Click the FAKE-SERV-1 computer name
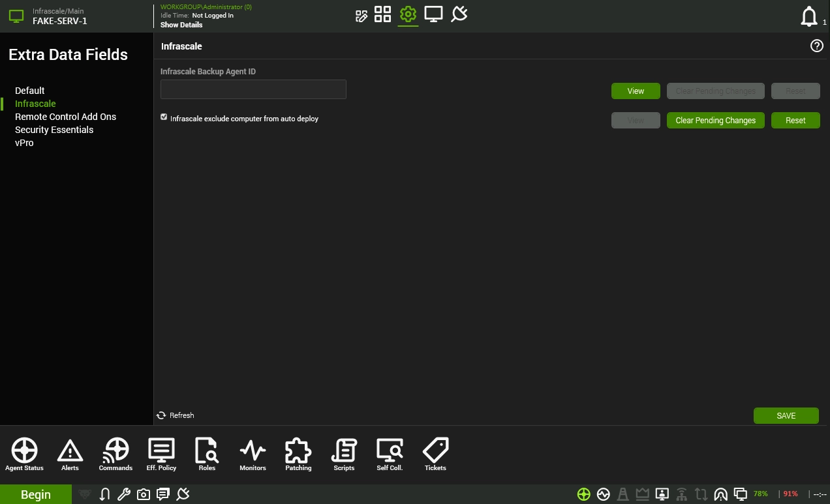830x504 pixels. point(60,21)
